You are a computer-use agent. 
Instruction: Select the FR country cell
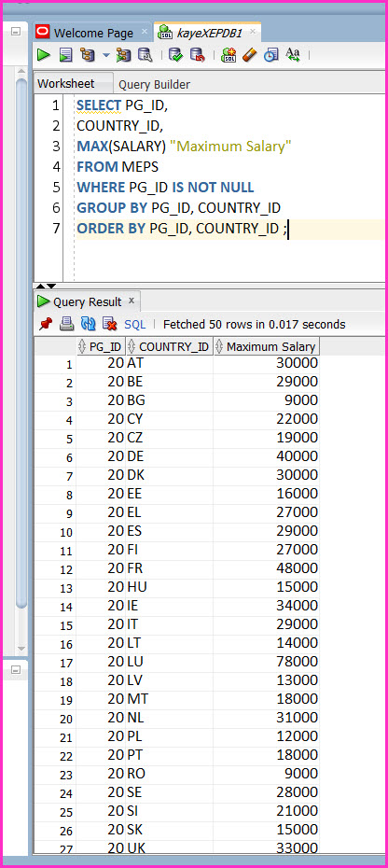coord(170,568)
